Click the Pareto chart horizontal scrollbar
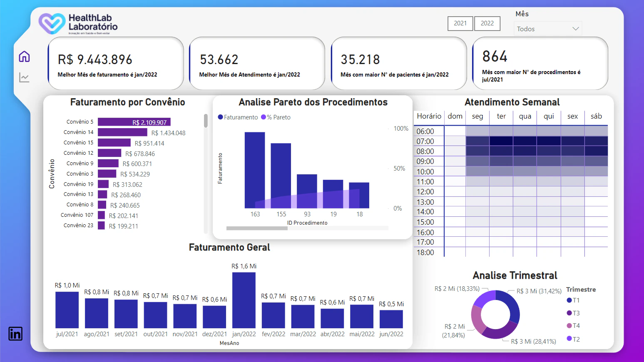The height and width of the screenshot is (362, 644). [257, 228]
